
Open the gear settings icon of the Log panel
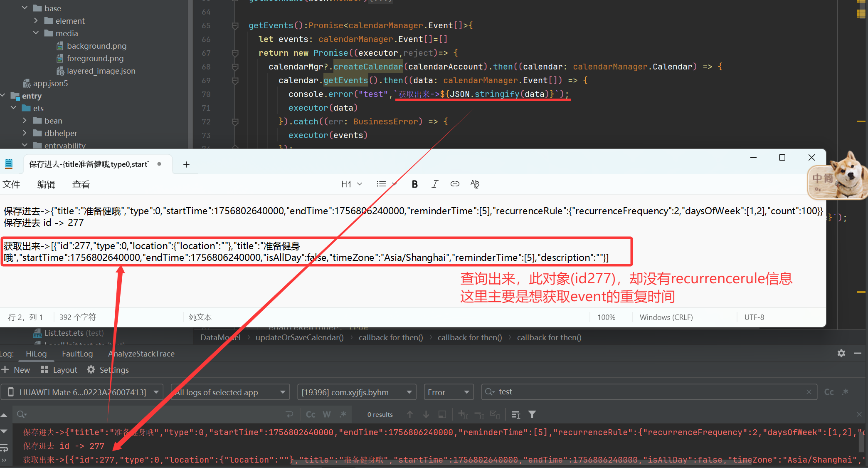point(841,353)
